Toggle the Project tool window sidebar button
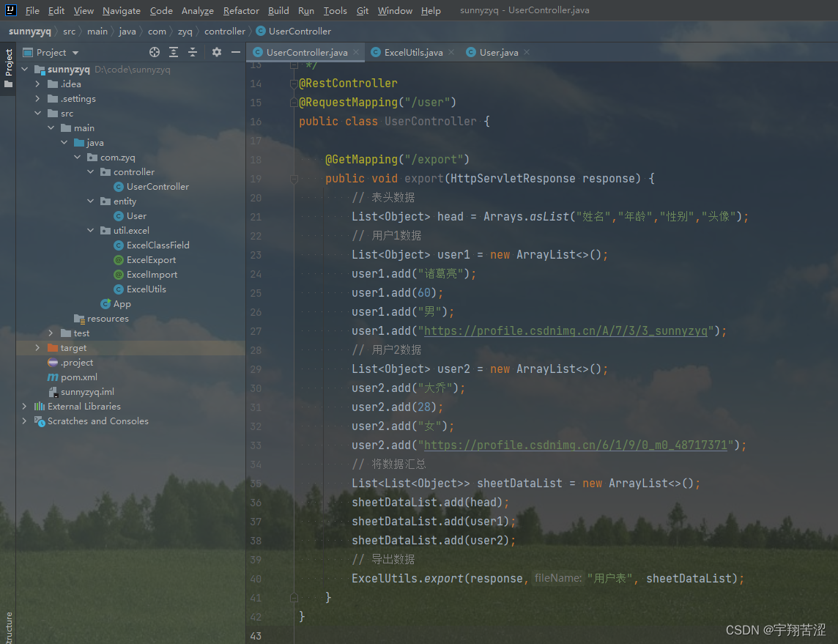Viewport: 838px width, 644px height. (x=8, y=68)
